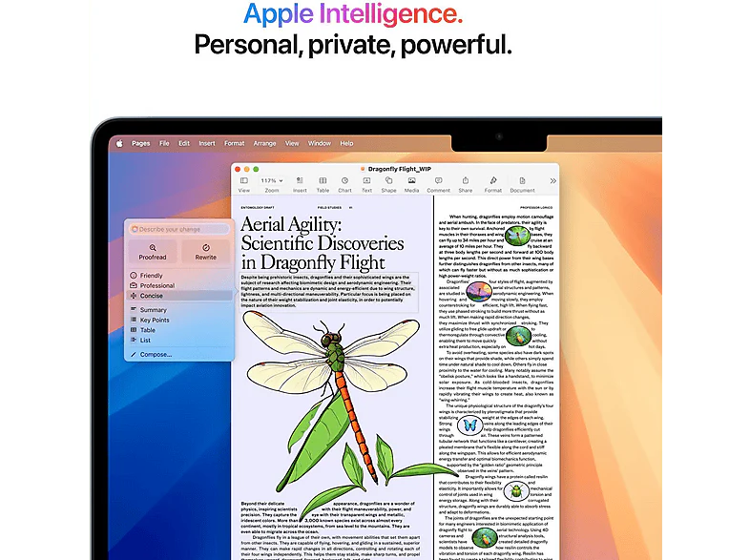
Task: Open the Apple menu
Action: [x=119, y=143]
